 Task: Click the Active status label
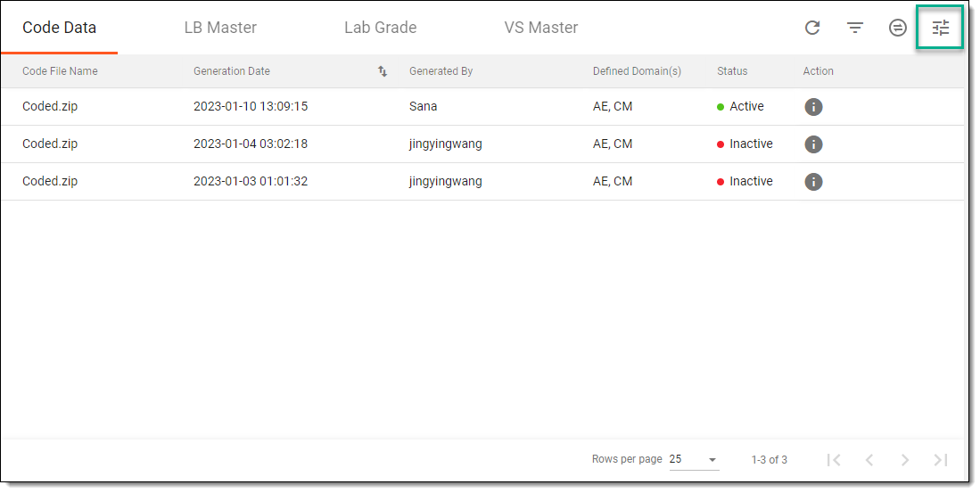coord(747,106)
